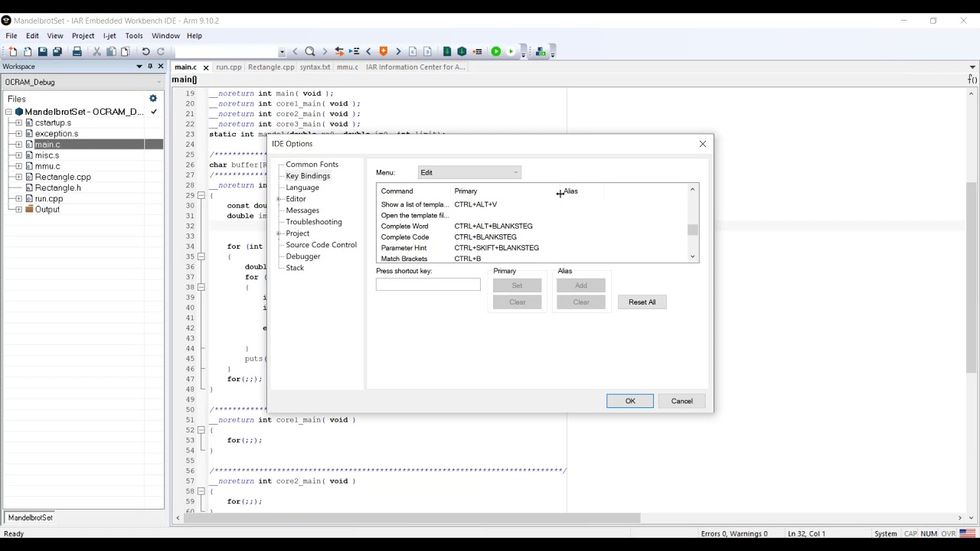Click the Press shortcut key input field
Image resolution: width=980 pixels, height=551 pixels.
click(428, 285)
